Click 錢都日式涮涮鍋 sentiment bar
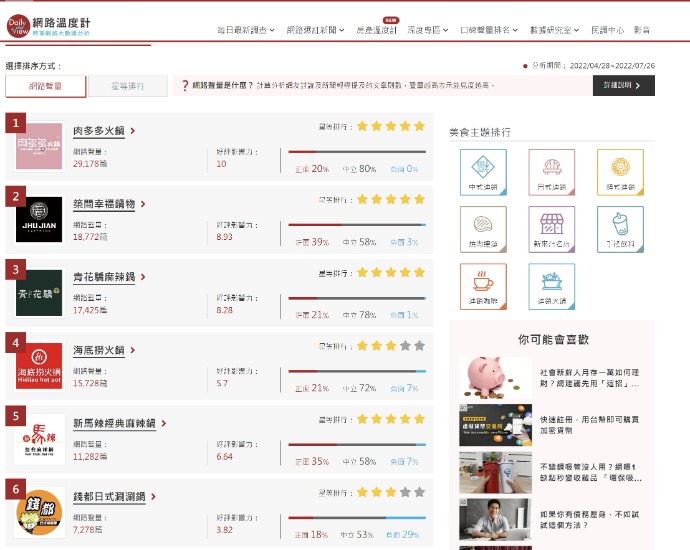 pos(357,518)
